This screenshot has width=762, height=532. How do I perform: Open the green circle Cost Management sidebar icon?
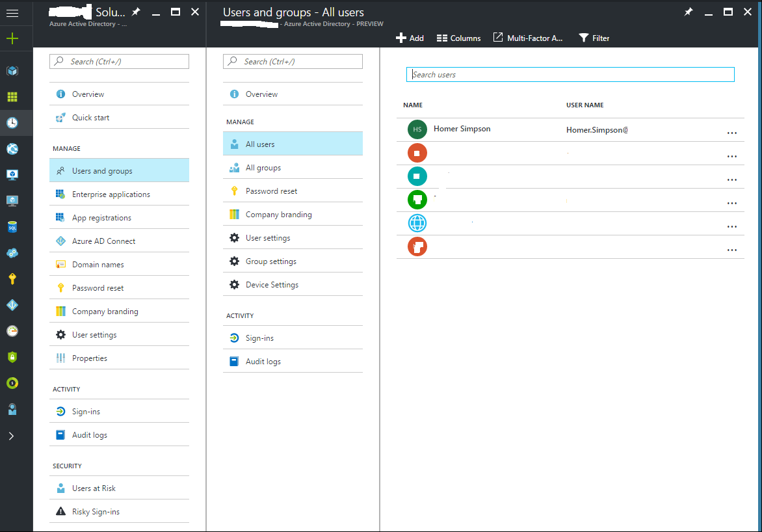(12, 383)
